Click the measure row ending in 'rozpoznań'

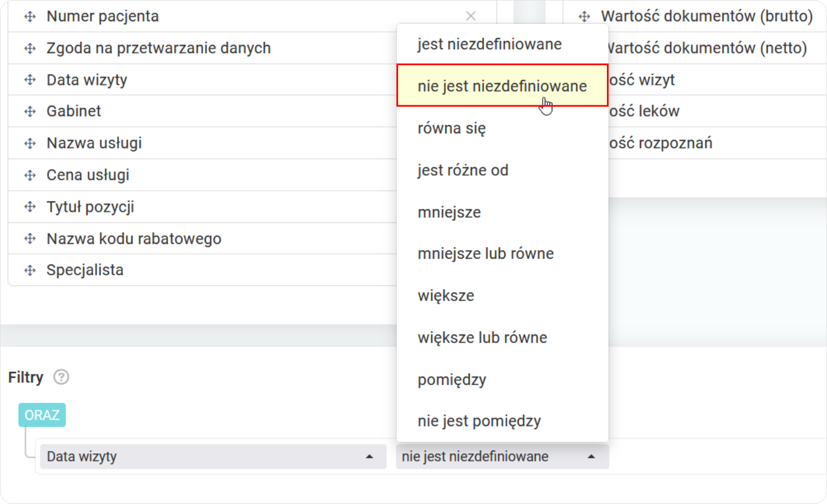click(717, 143)
